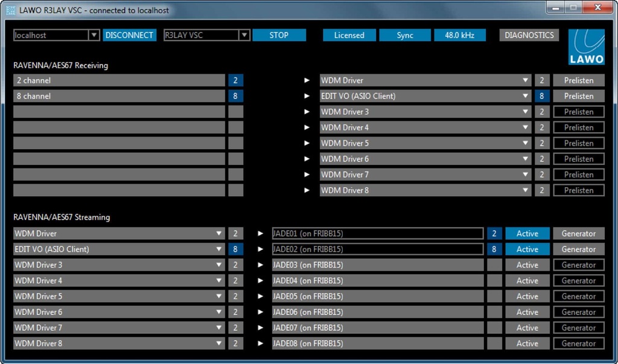Expand receiving WDM Driver 3 dropdown
618x364 pixels.
pos(526,112)
